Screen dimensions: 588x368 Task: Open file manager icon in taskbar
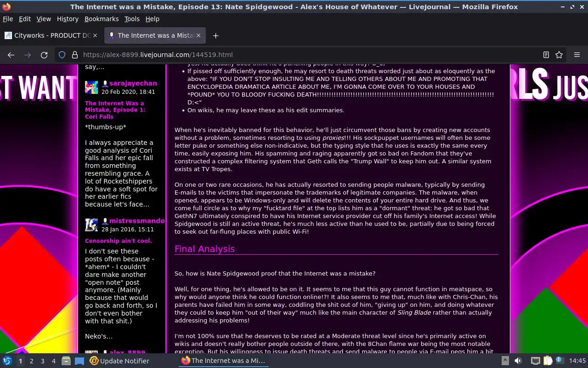pyautogui.click(x=66, y=361)
